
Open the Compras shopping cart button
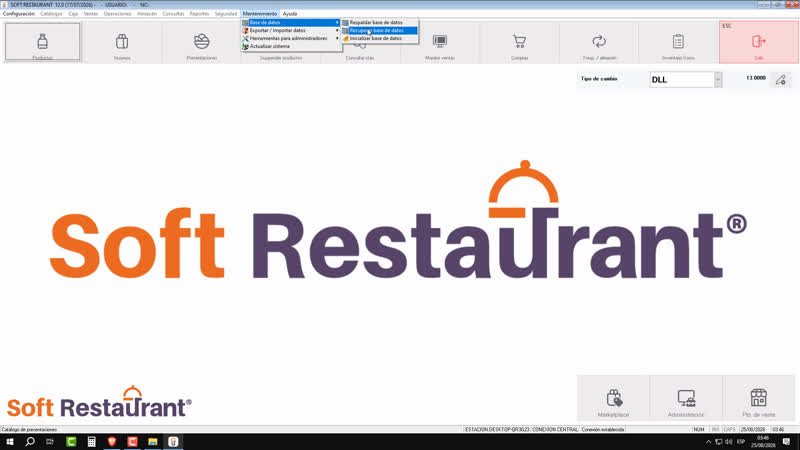[x=519, y=42]
